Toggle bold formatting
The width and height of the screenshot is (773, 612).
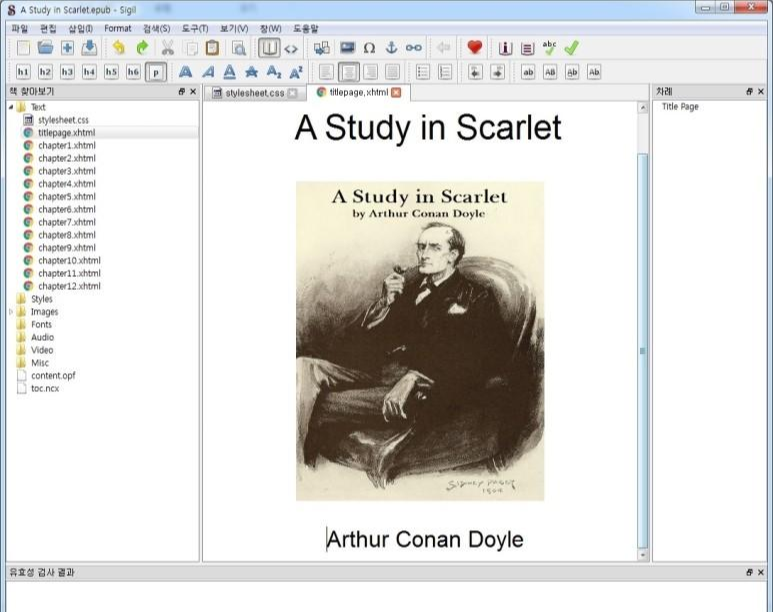185,72
